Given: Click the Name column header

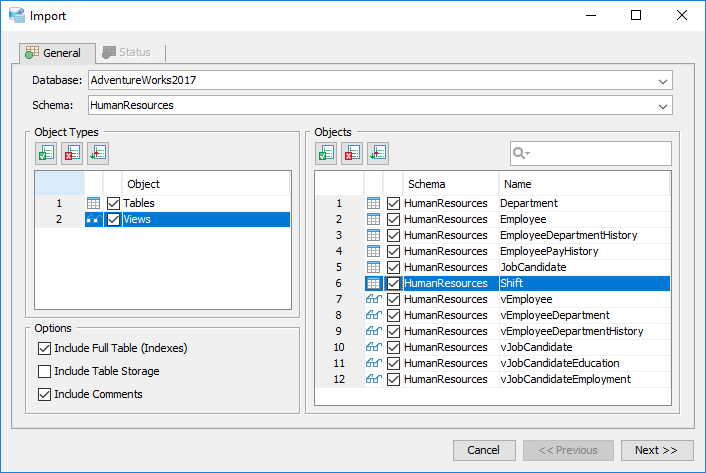Looking at the screenshot, I should 583,184.
